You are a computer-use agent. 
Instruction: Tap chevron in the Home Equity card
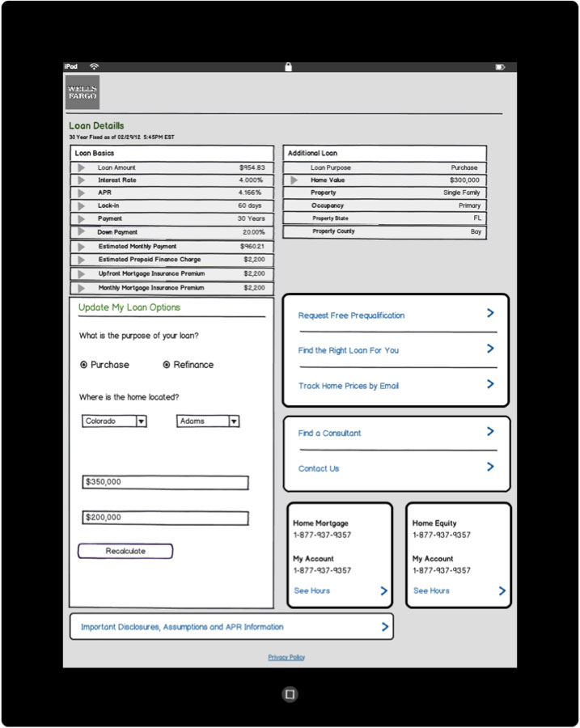tap(502, 591)
